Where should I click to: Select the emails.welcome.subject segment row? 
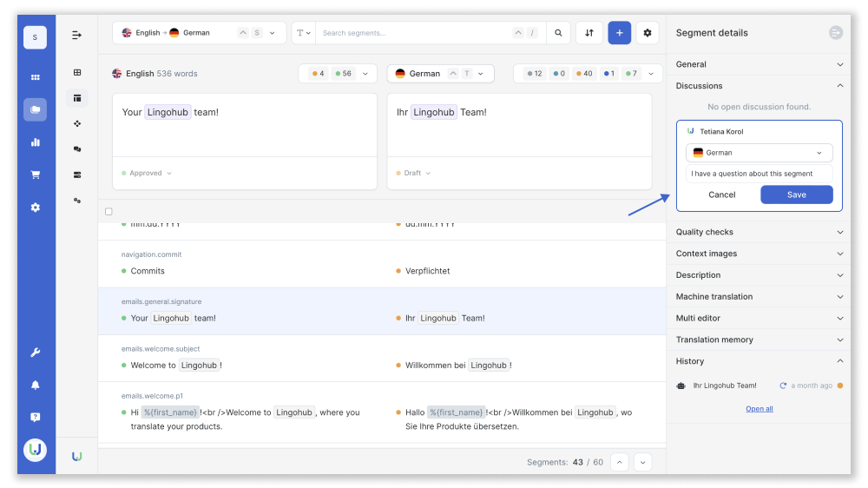click(382, 358)
